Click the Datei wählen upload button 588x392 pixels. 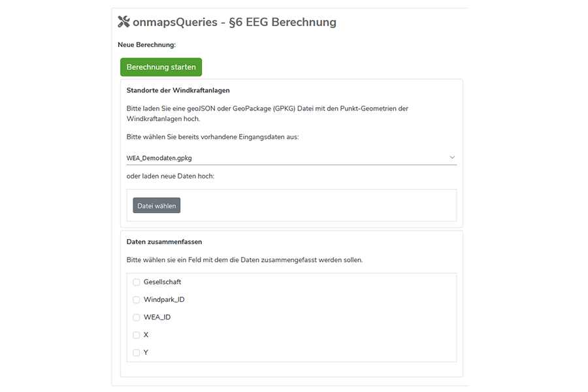[x=156, y=205]
